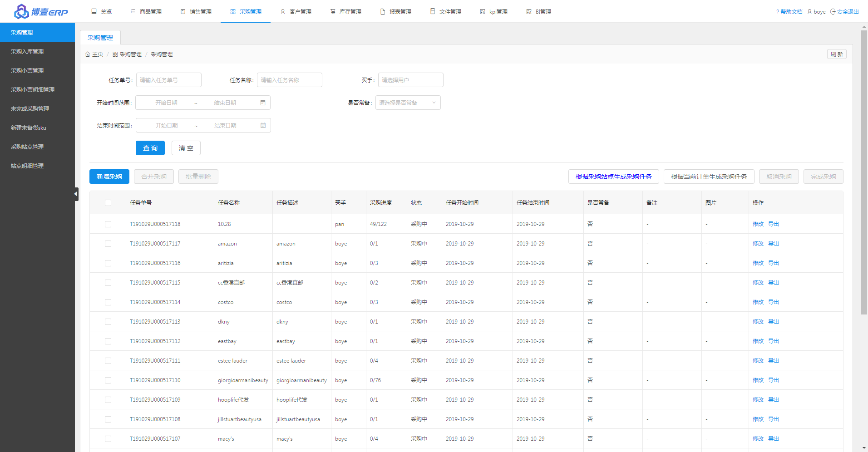Image resolution: width=868 pixels, height=452 pixels.
Task: Select 新建未备货sku in the sidebar
Action: (37, 128)
